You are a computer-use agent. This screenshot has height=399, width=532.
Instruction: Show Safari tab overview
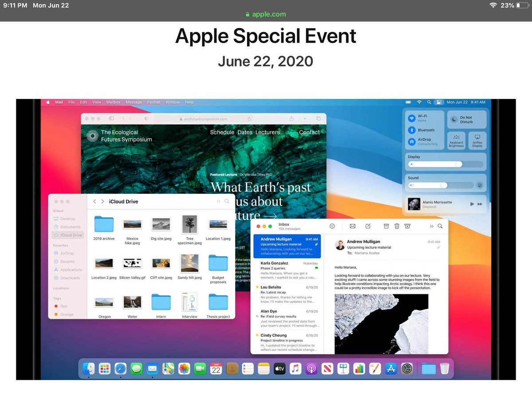coord(318,119)
